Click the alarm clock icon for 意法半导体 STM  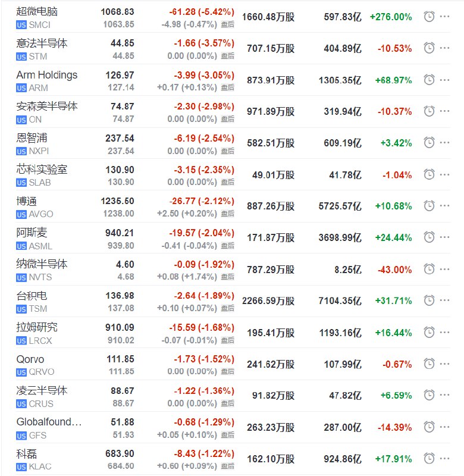click(x=429, y=48)
